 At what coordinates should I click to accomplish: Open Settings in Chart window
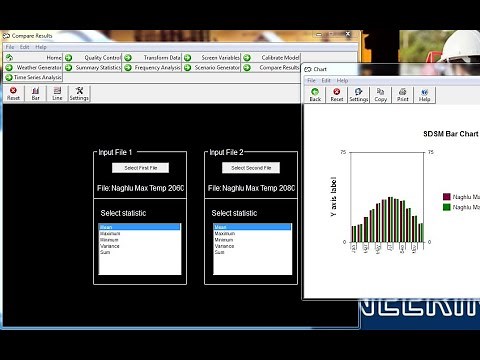click(359, 95)
